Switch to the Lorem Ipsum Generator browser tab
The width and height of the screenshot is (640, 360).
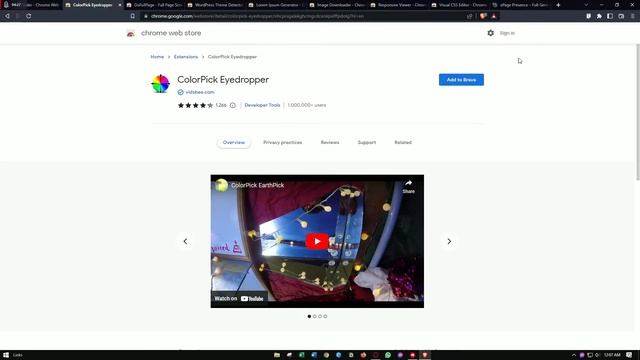[x=276, y=5]
